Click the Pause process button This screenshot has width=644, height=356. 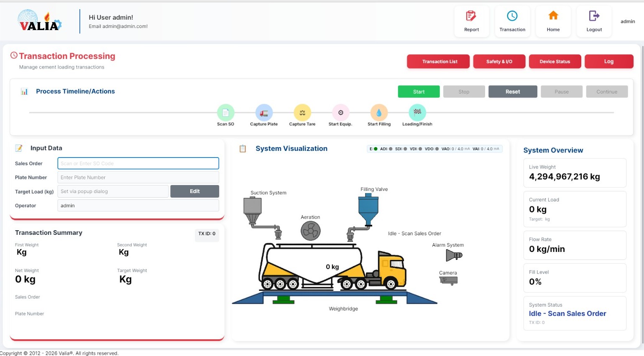[x=562, y=92]
